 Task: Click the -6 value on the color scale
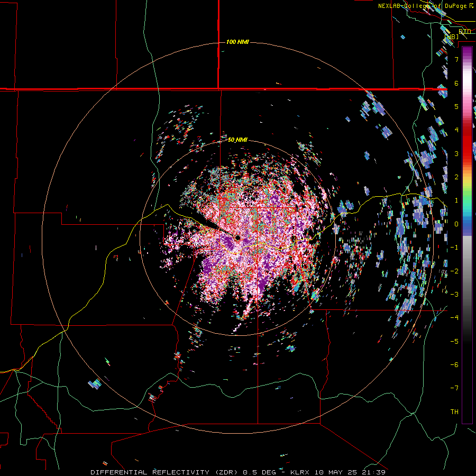click(x=454, y=365)
